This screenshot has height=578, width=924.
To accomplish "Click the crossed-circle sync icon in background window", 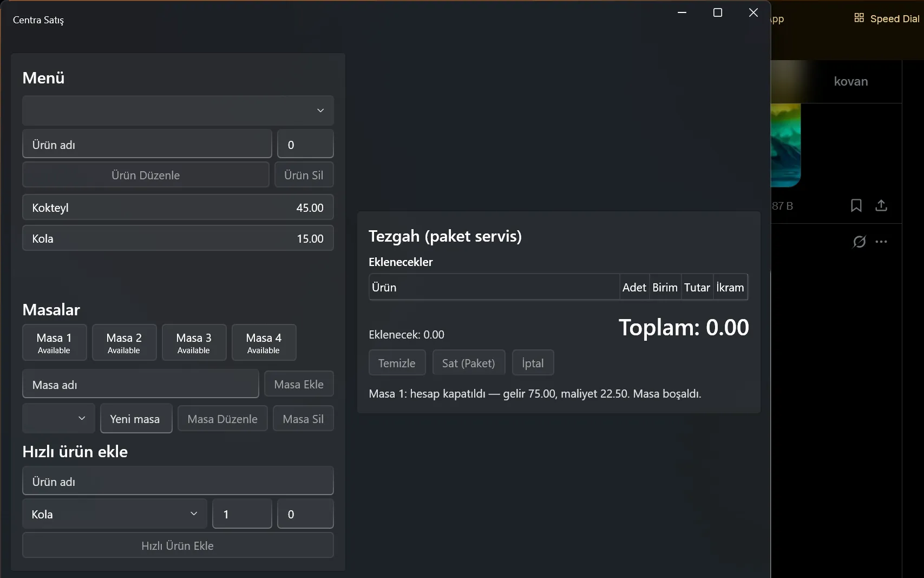I will [859, 242].
